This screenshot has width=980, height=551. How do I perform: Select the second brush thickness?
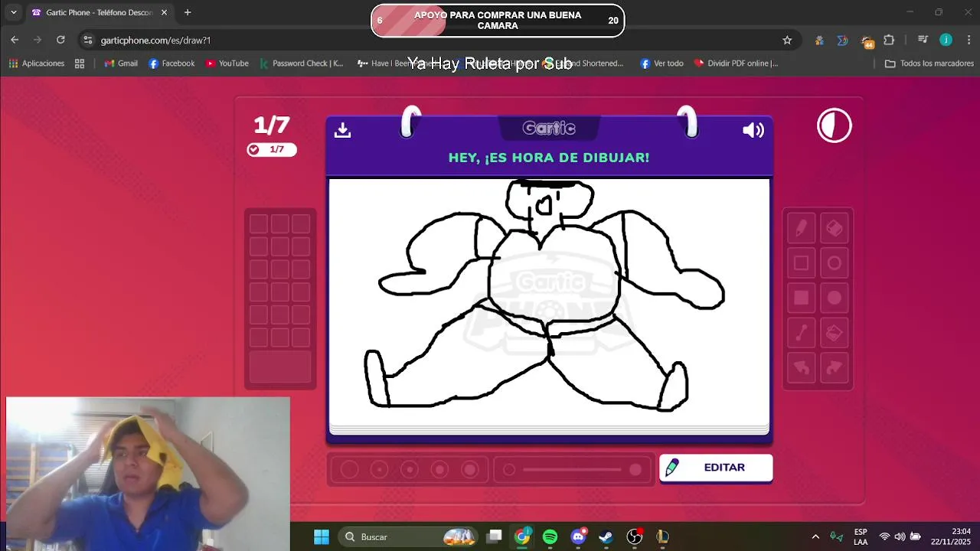[x=379, y=470]
